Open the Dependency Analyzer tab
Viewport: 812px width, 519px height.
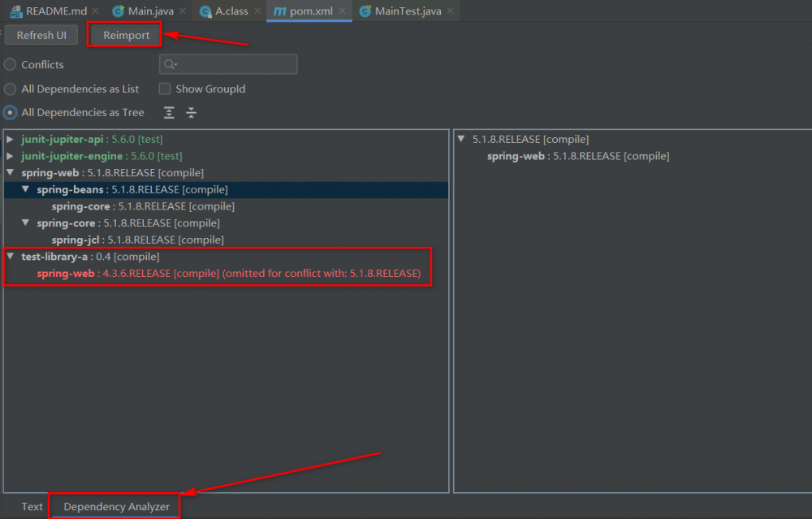pyautogui.click(x=116, y=507)
